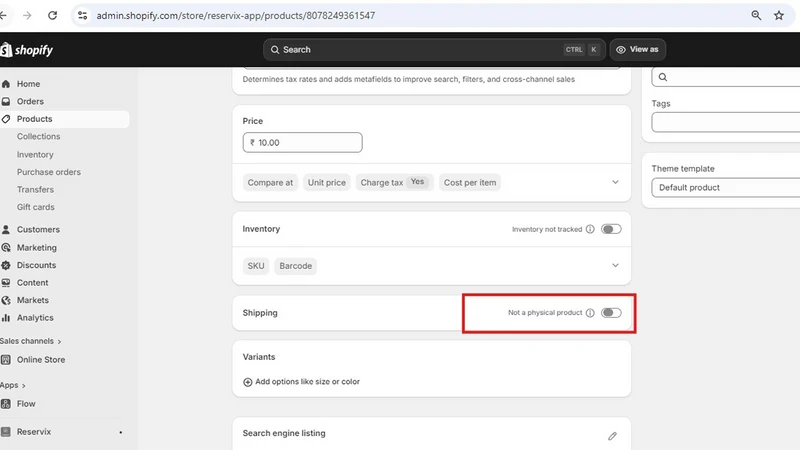800x450 pixels.
Task: Click the info icon beside Inventory not tracked
Action: [590, 229]
